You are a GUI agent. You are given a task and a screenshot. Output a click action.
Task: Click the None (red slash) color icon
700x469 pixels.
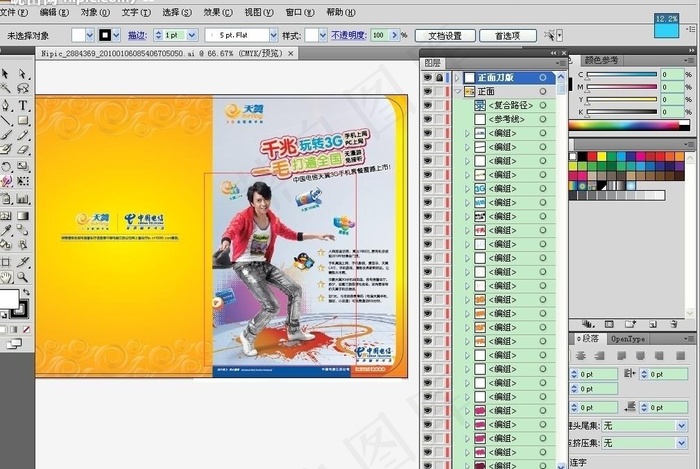tap(26, 329)
